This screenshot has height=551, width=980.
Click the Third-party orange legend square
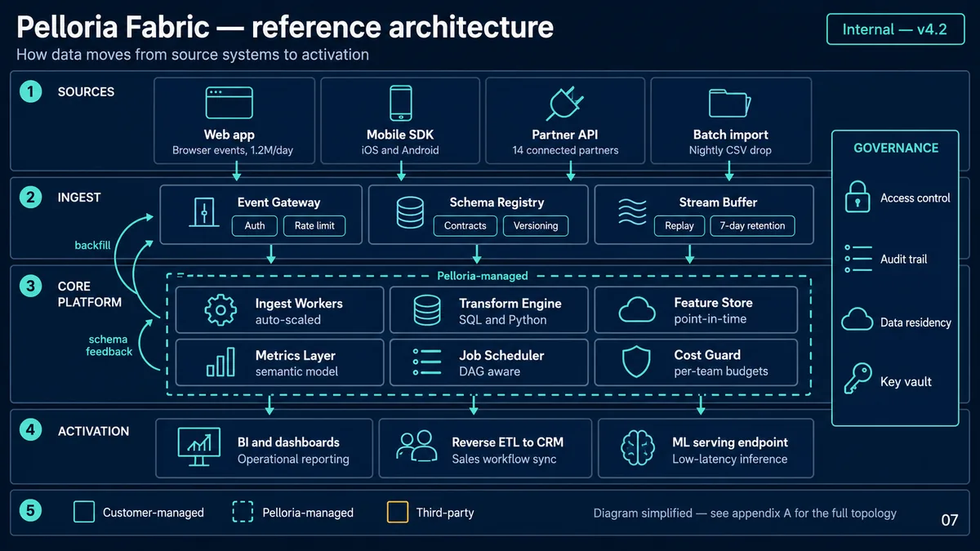pos(397,512)
